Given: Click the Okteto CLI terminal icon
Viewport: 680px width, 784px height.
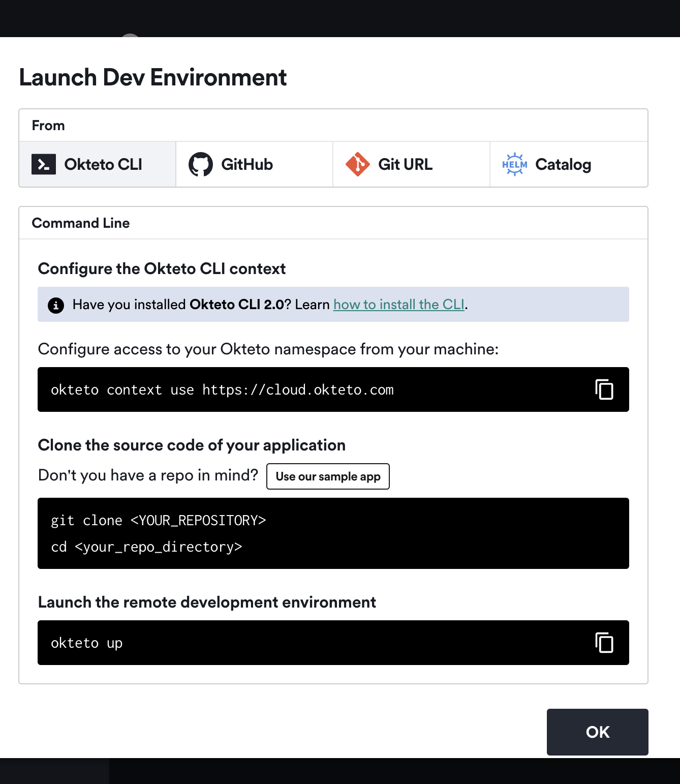Looking at the screenshot, I should [44, 164].
